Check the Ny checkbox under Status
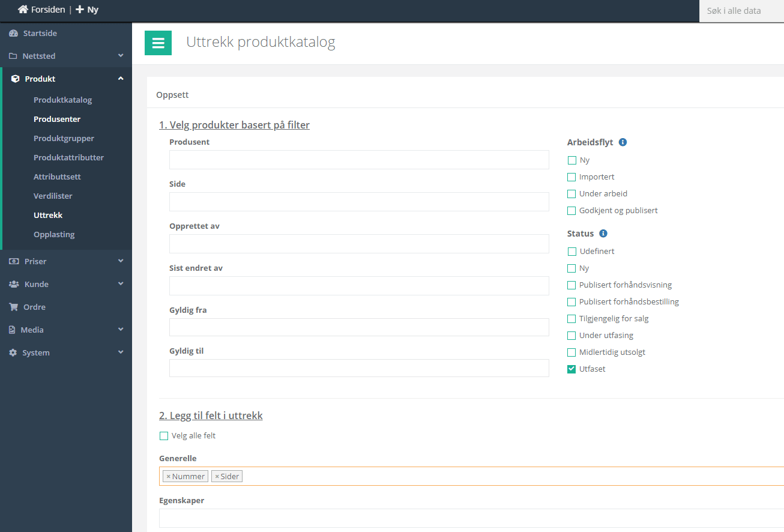Image resolution: width=784 pixels, height=532 pixels. [571, 268]
